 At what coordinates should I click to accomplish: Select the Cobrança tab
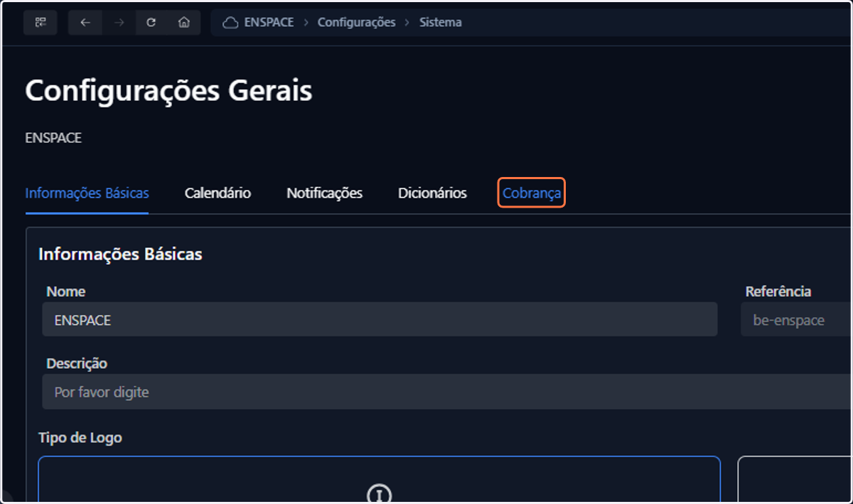coord(532,193)
